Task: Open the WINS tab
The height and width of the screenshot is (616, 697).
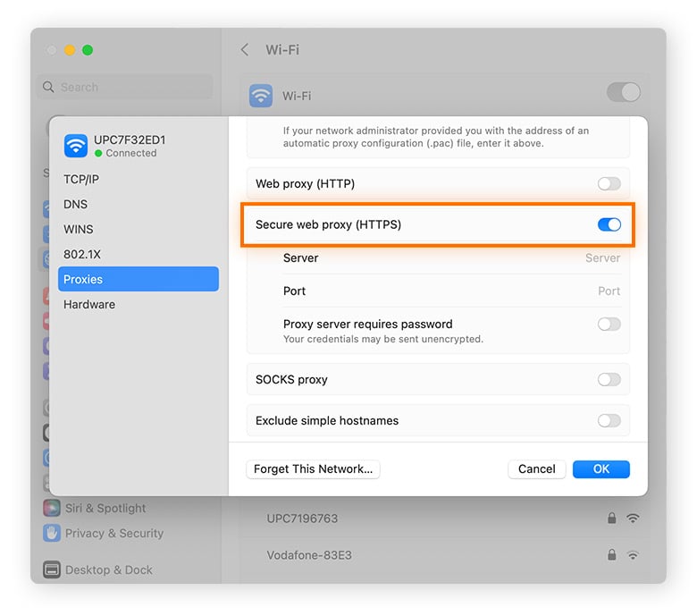Action: [139, 229]
